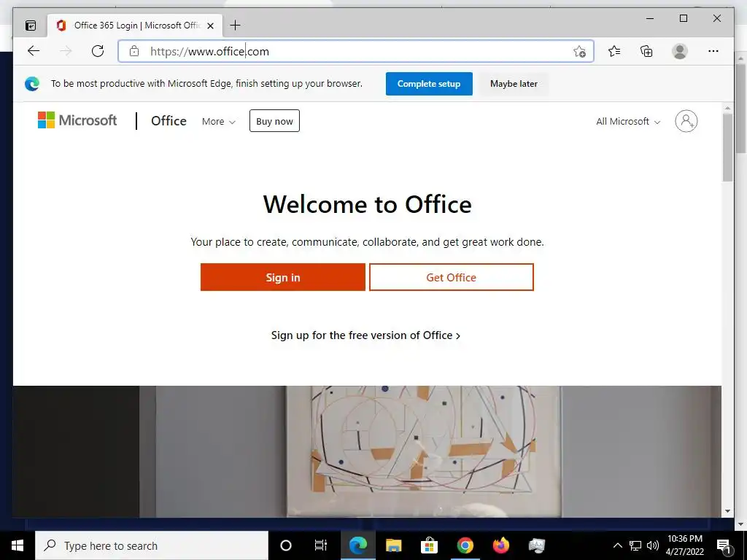This screenshot has width=747, height=560.
Task: Click the page vertical scrollbar thumb
Action: pyautogui.click(x=727, y=147)
